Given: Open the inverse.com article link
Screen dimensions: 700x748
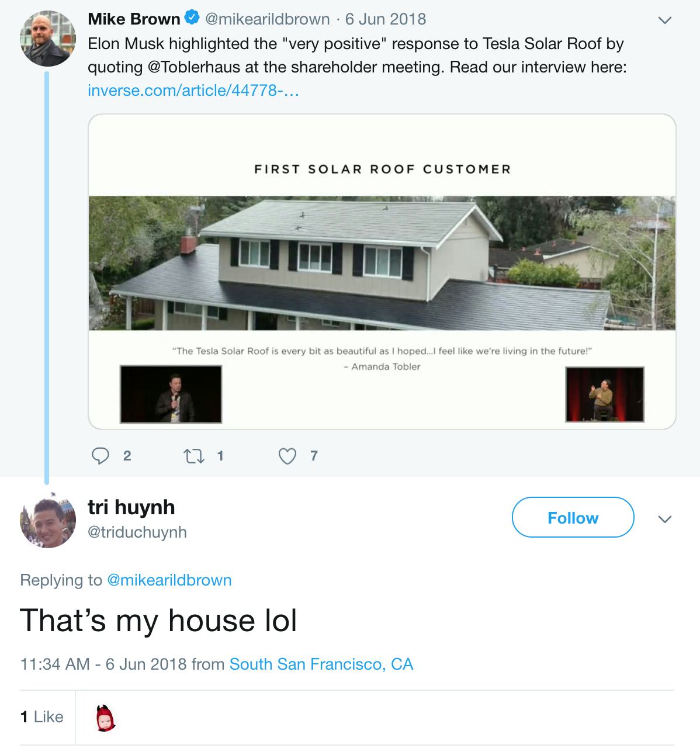Looking at the screenshot, I should pos(193,91).
